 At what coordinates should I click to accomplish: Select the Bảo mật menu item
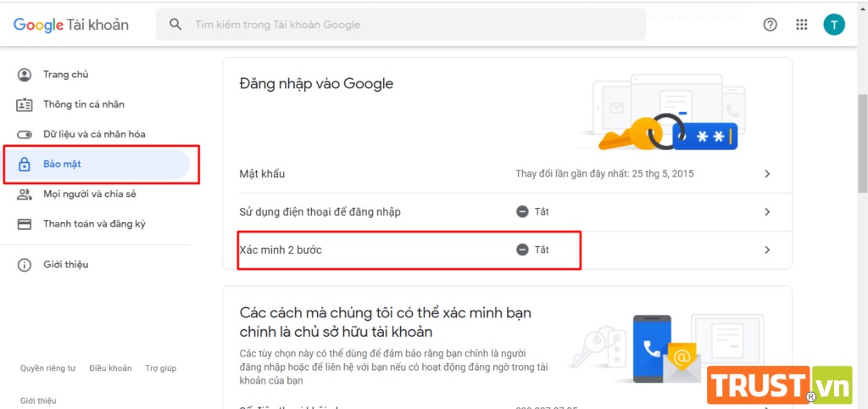tap(95, 165)
